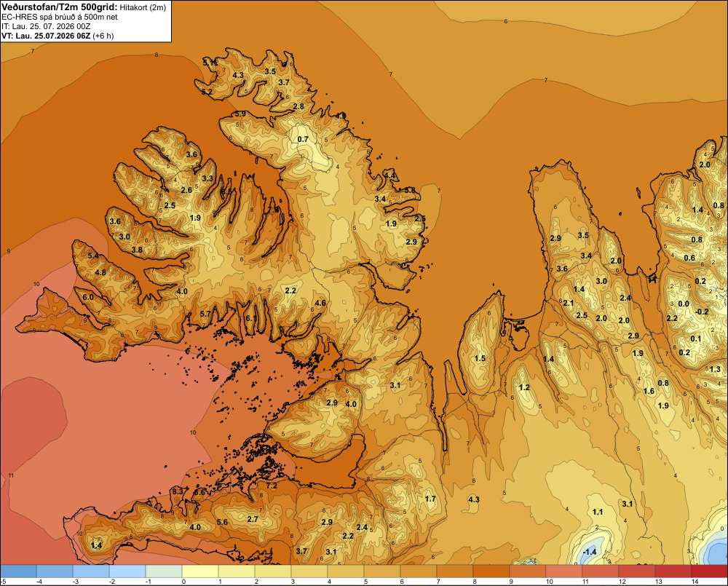Image resolution: width=728 pixels, height=586 pixels.
Task: Click the 'VT: Lau. 25.07.2026 06Z' valid time
Action: pyautogui.click(x=45, y=36)
